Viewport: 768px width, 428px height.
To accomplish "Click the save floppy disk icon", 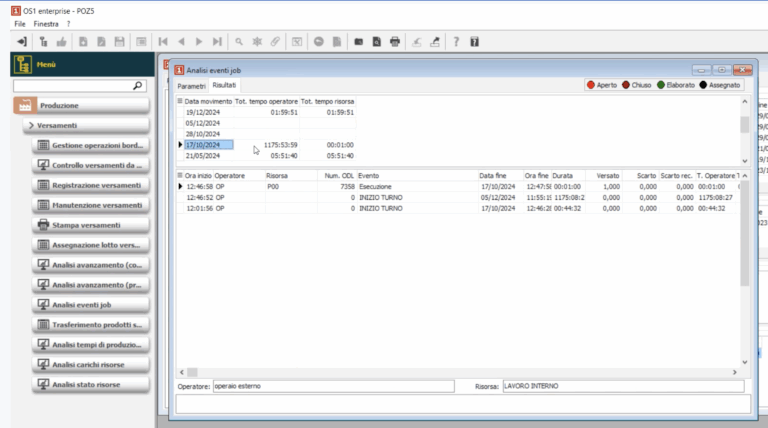I will point(120,42).
